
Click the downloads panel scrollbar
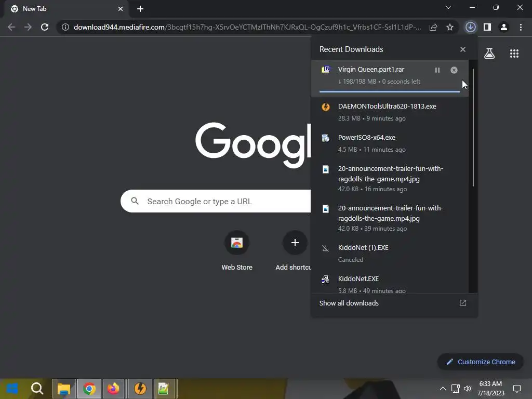[473, 127]
